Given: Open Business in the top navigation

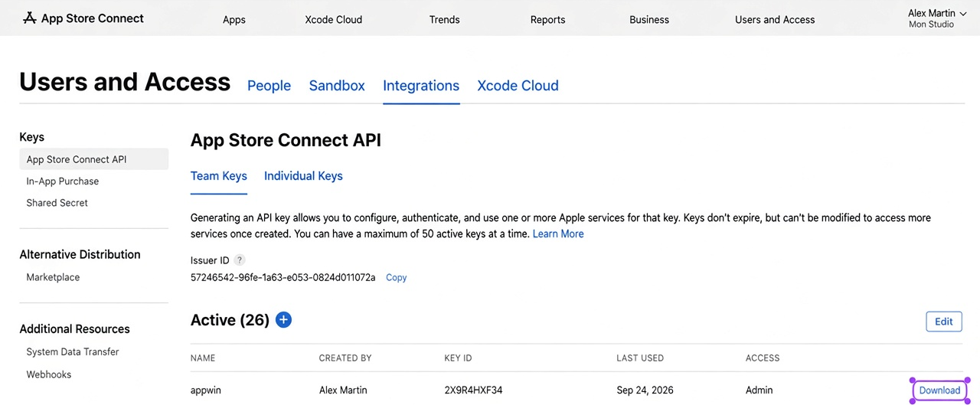Looking at the screenshot, I should [649, 20].
